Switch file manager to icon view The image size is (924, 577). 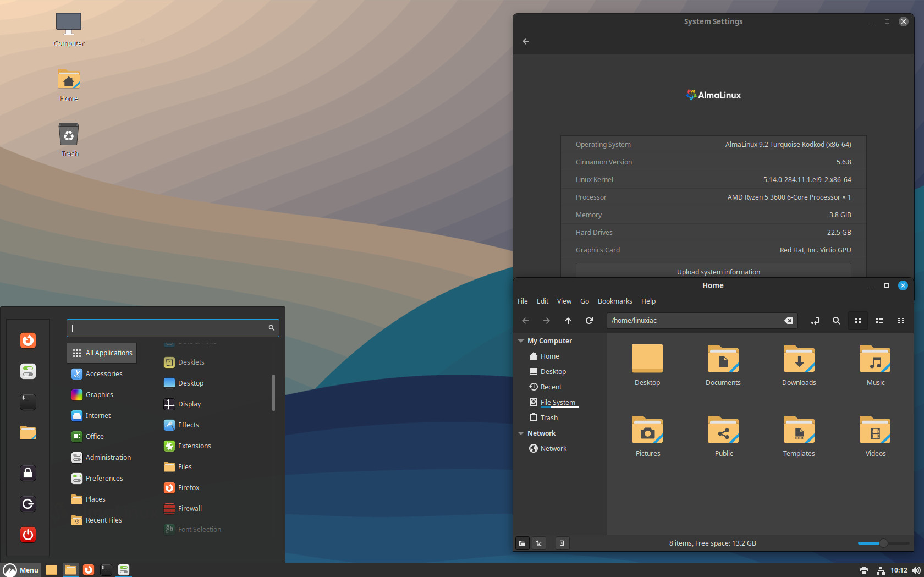(858, 321)
